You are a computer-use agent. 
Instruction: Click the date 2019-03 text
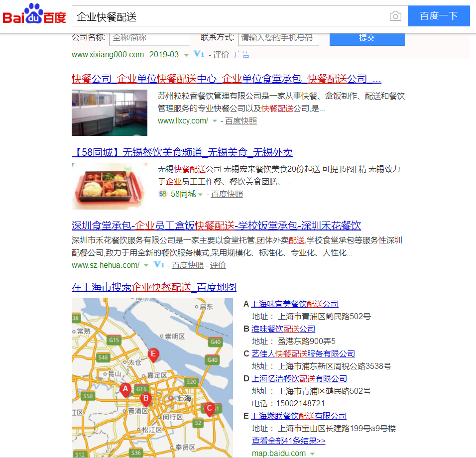[x=164, y=55]
